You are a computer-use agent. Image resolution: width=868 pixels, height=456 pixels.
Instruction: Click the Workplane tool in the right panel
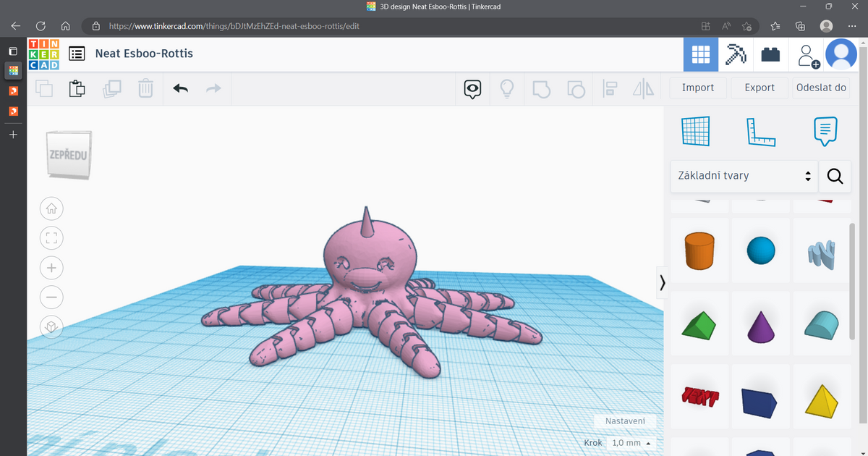[x=695, y=131]
